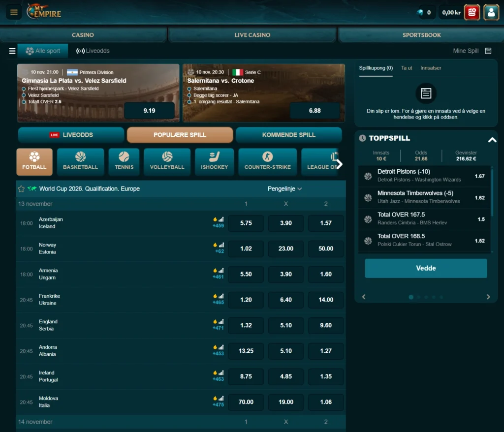Open the Mine Spill bet history icon
Viewport: 504px width, 432px height.
(x=488, y=51)
